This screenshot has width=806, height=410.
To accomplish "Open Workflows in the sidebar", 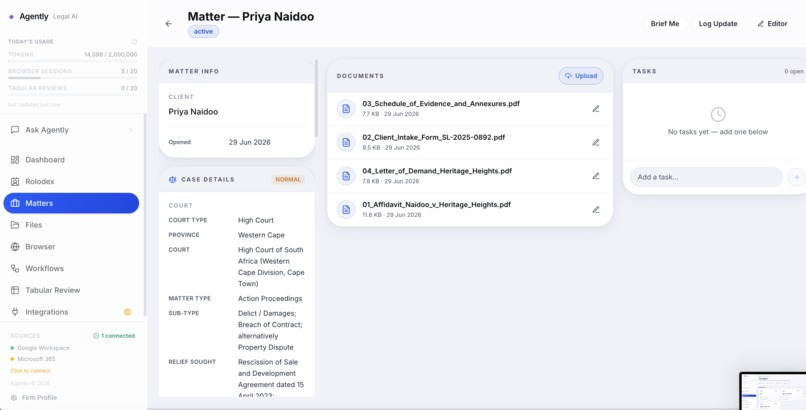I will tap(71, 268).
